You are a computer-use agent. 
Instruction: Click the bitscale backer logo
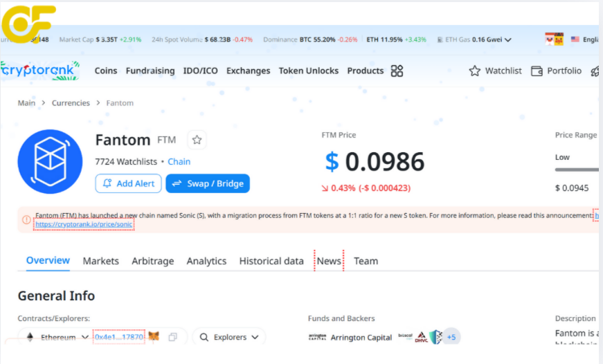(x=405, y=336)
